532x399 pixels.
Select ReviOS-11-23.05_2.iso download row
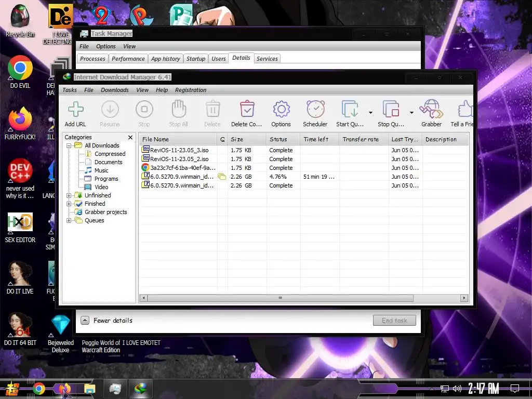(x=304, y=159)
